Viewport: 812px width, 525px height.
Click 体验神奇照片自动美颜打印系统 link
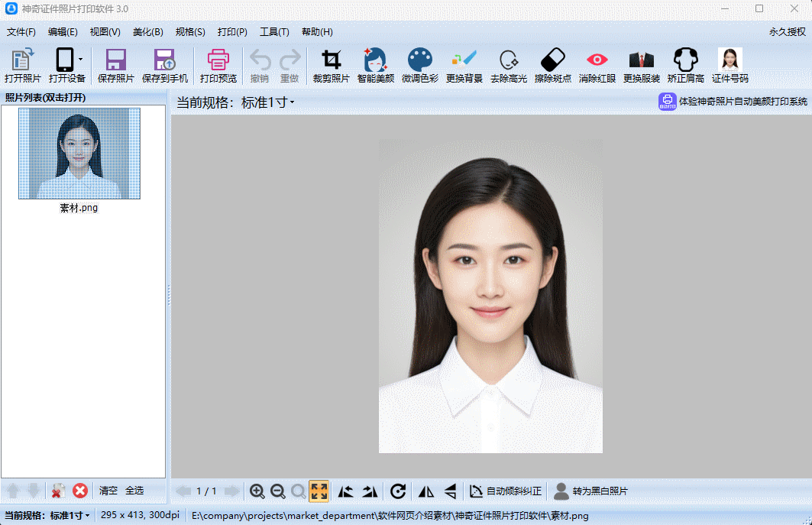(x=733, y=102)
